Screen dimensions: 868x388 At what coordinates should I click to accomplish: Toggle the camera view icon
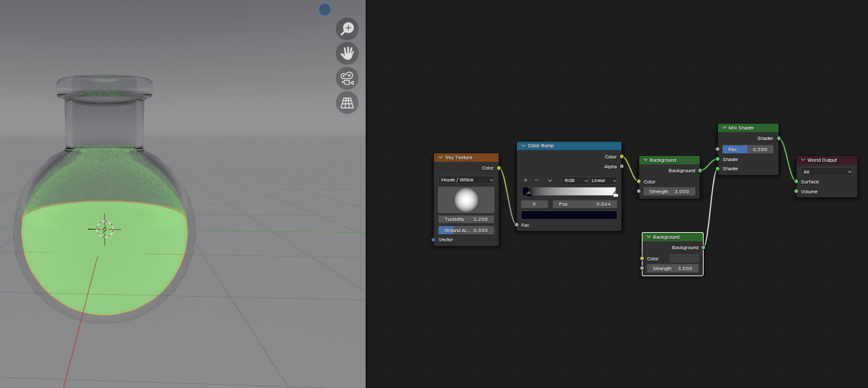(x=347, y=78)
